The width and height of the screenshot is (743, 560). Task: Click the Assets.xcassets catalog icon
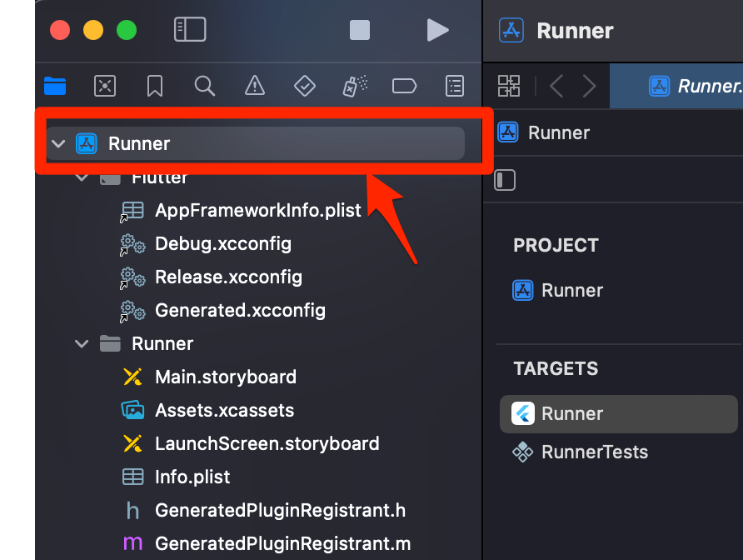(132, 410)
